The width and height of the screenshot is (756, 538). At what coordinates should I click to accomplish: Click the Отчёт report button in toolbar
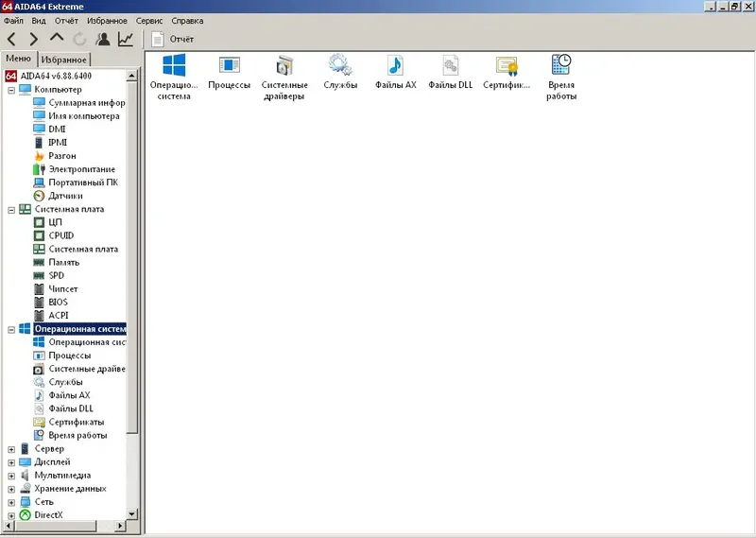click(172, 39)
